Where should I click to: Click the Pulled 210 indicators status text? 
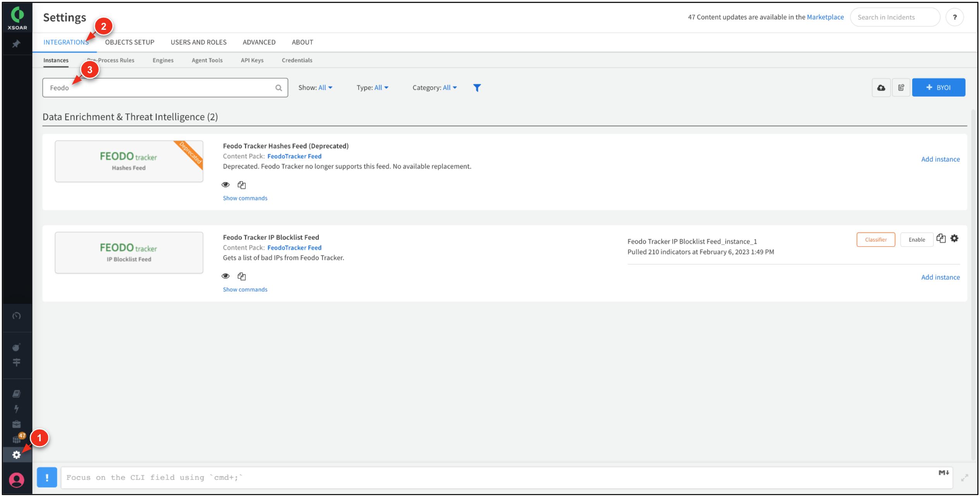point(701,252)
